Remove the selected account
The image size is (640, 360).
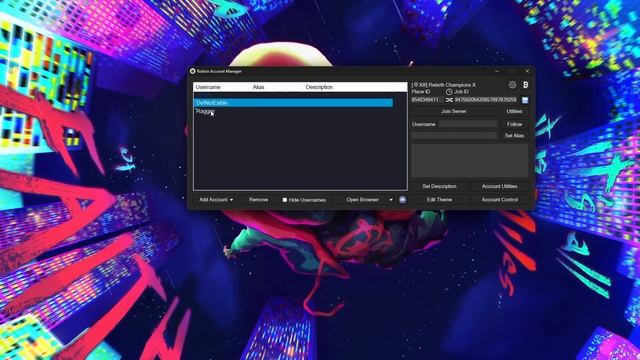click(258, 200)
